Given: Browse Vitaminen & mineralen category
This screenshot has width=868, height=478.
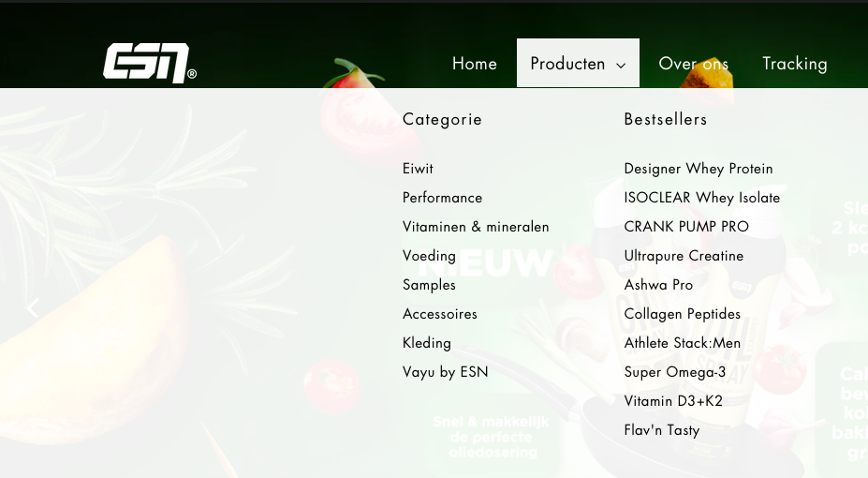Looking at the screenshot, I should click(x=476, y=227).
